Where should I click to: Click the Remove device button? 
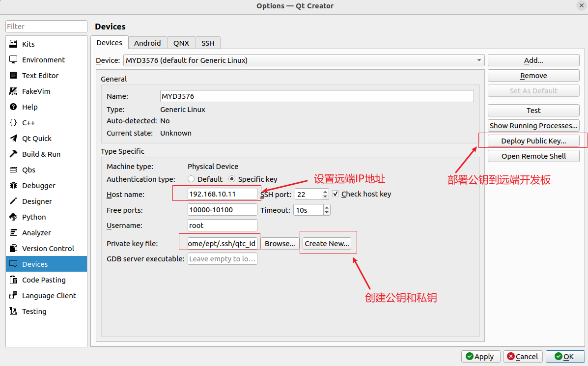click(x=533, y=76)
